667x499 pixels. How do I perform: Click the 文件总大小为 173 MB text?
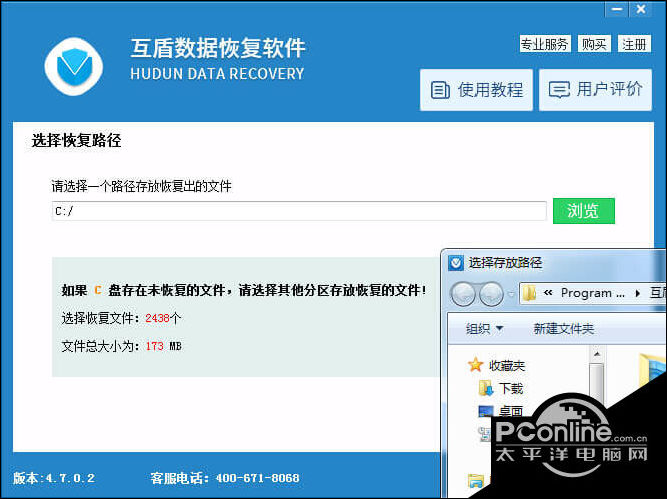pos(121,346)
